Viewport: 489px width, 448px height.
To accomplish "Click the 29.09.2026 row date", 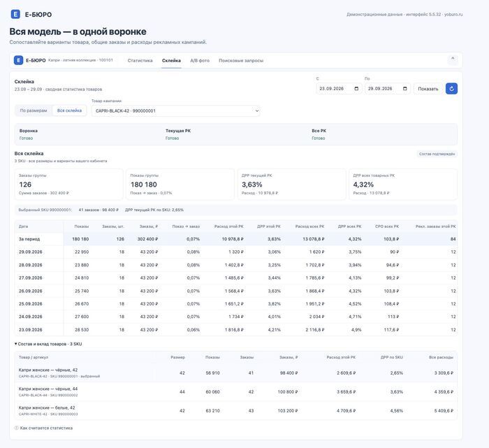I will pyautogui.click(x=30, y=252).
